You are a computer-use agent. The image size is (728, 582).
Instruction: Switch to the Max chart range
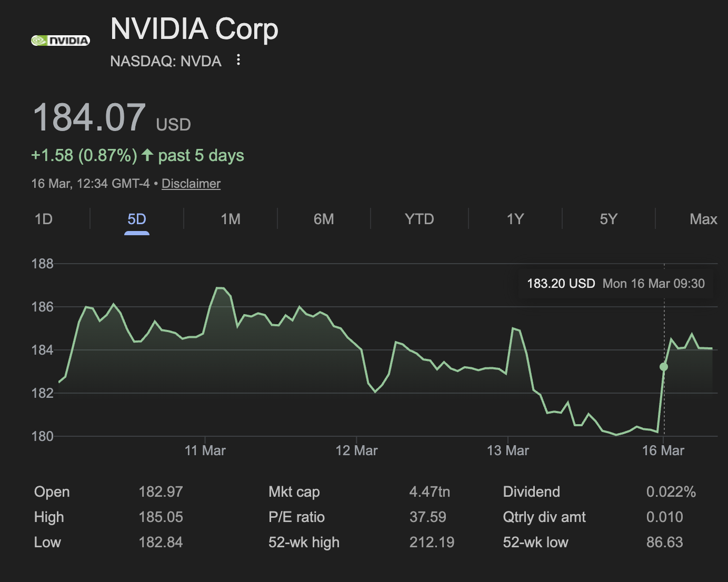click(x=703, y=219)
